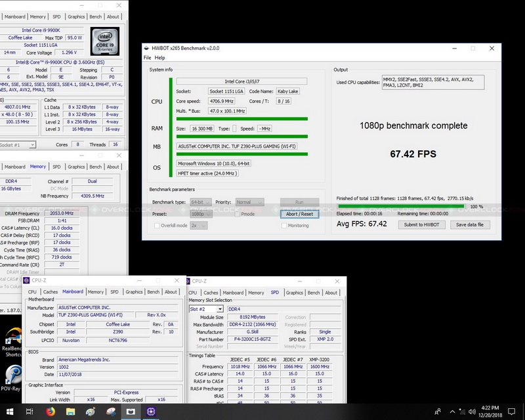Switch to the HWBOT x265 taskbar button

click(131, 411)
